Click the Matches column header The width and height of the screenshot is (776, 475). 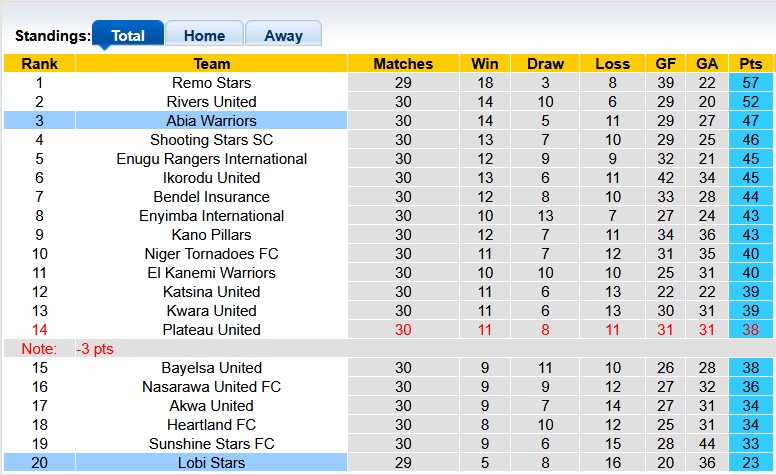(x=402, y=64)
